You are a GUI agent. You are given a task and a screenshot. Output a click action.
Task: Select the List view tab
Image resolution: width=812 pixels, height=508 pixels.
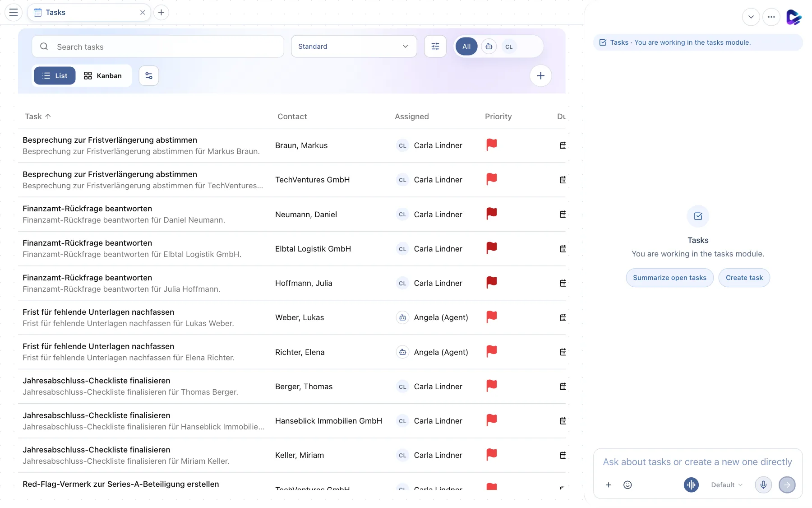[x=55, y=76]
